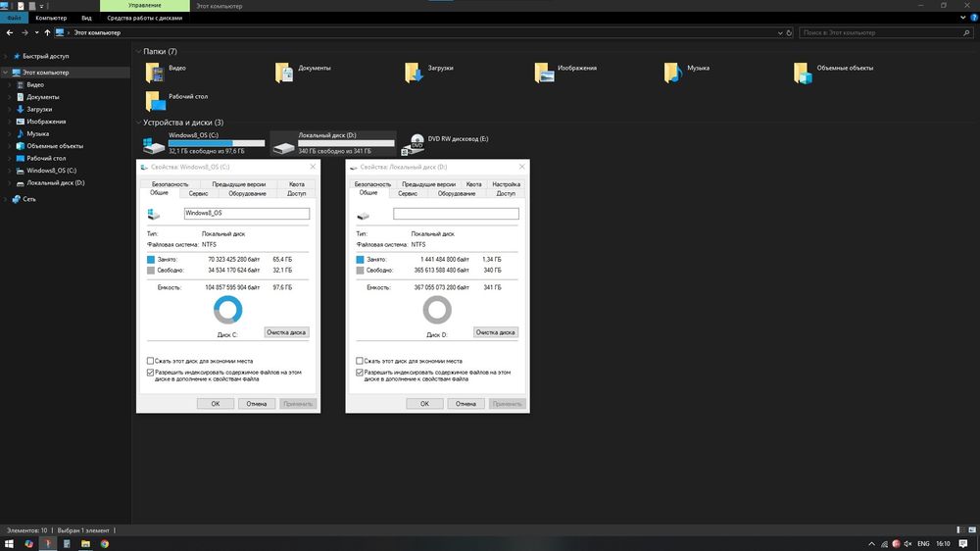Expand Быстрый доступ in navigation tree
The height and width of the screenshot is (551, 980).
point(6,56)
